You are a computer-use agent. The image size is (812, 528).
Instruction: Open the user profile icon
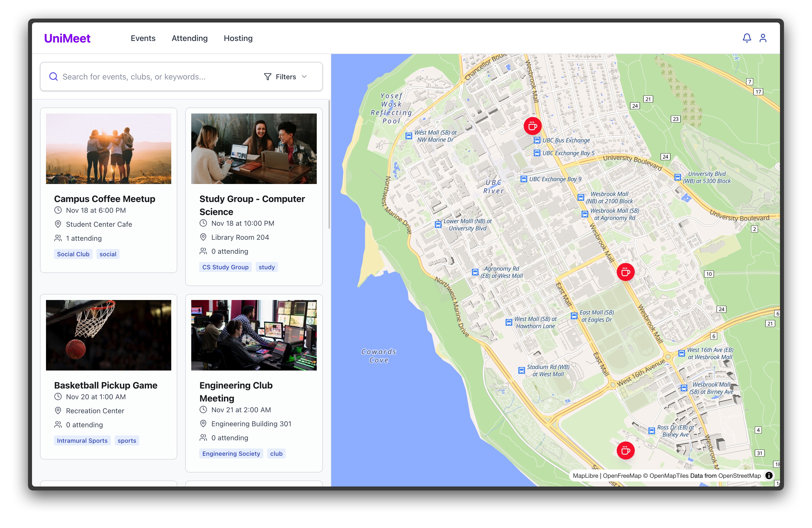[763, 38]
